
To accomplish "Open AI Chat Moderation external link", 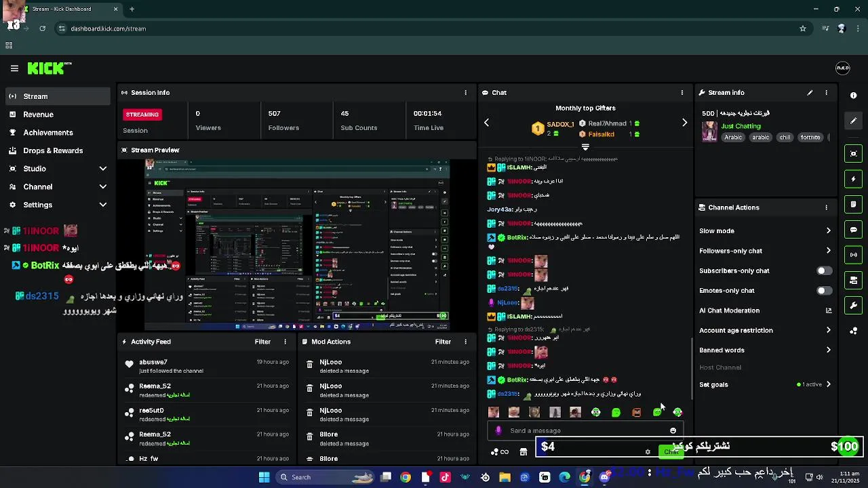I will (828, 310).
